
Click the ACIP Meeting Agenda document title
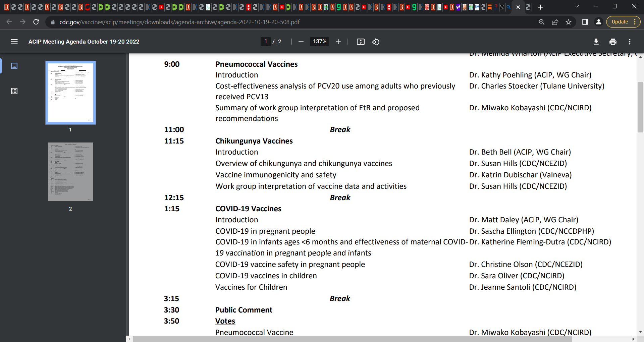tap(84, 42)
